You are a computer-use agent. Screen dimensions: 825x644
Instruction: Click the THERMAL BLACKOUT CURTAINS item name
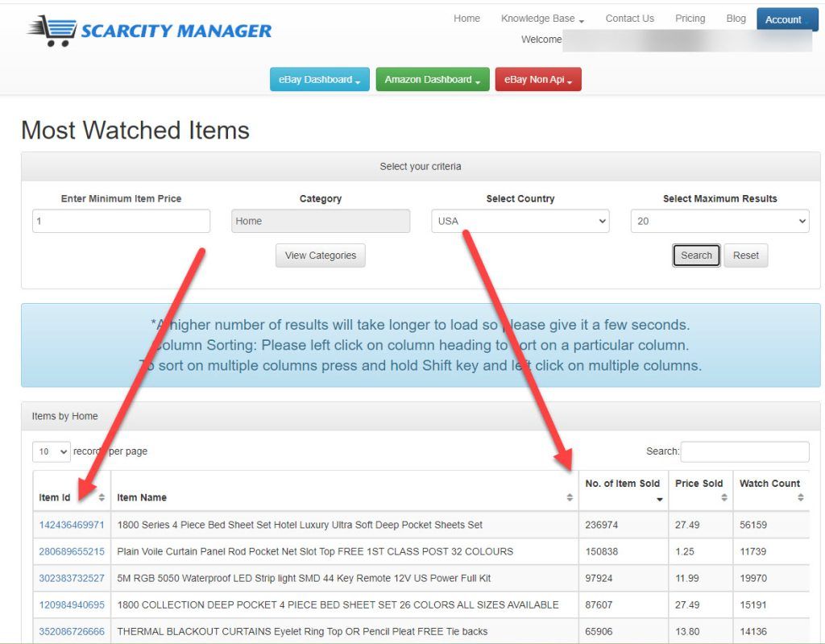(x=302, y=631)
